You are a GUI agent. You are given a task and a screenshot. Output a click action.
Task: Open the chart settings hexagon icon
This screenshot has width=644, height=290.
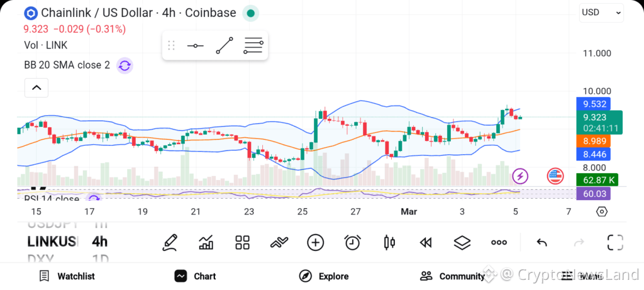(602, 212)
